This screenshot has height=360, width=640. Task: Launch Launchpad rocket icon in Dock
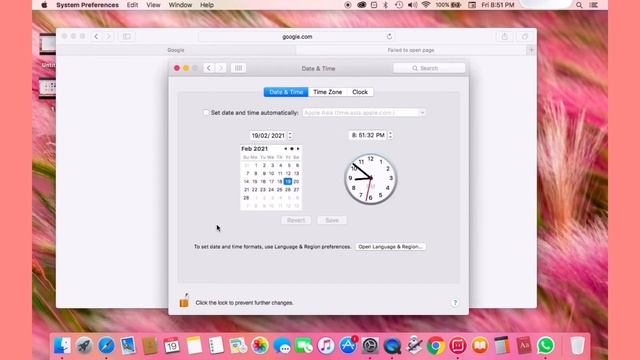pyautogui.click(x=84, y=346)
